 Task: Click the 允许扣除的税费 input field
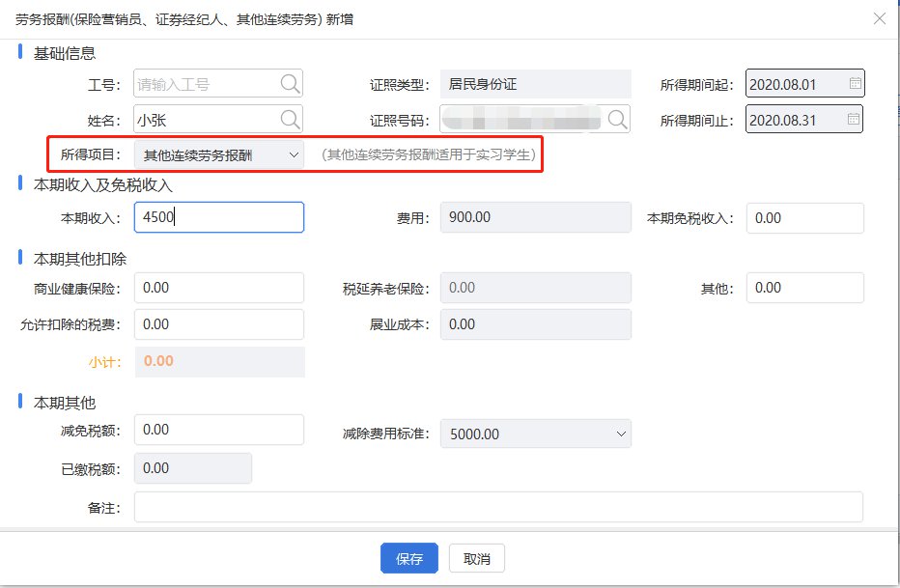219,324
